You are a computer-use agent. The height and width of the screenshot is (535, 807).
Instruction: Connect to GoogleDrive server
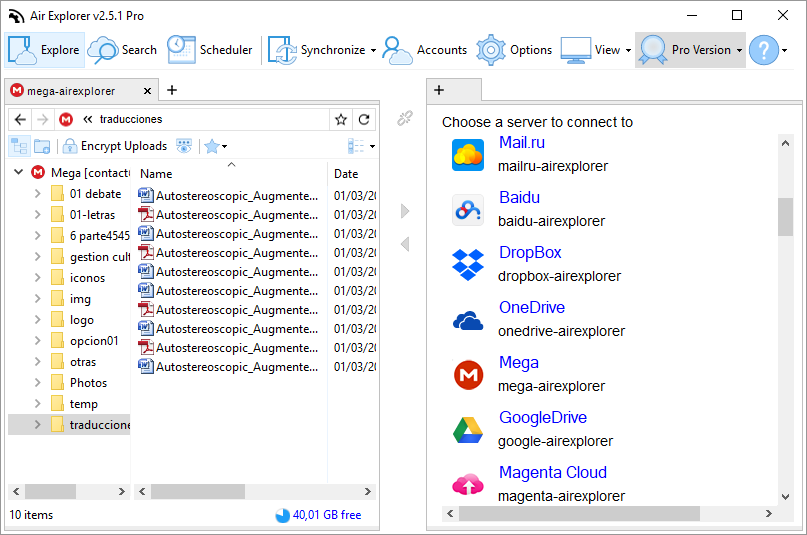coord(542,418)
